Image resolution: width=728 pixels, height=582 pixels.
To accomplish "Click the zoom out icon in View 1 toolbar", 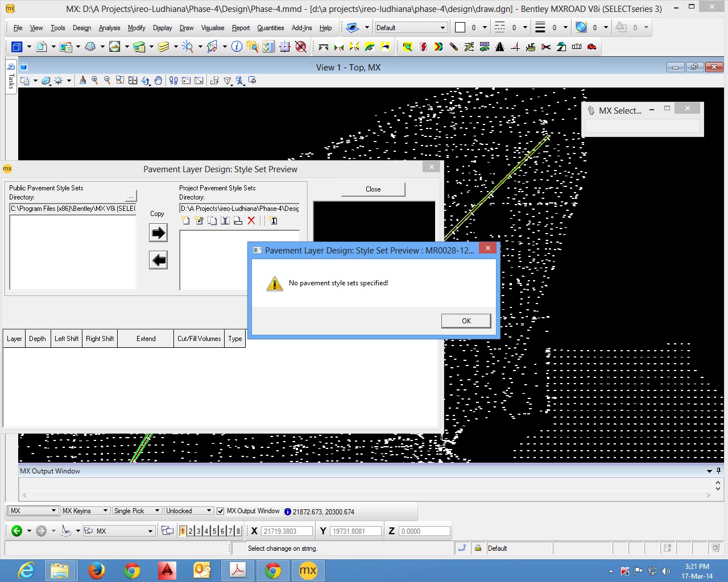I will pos(107,81).
